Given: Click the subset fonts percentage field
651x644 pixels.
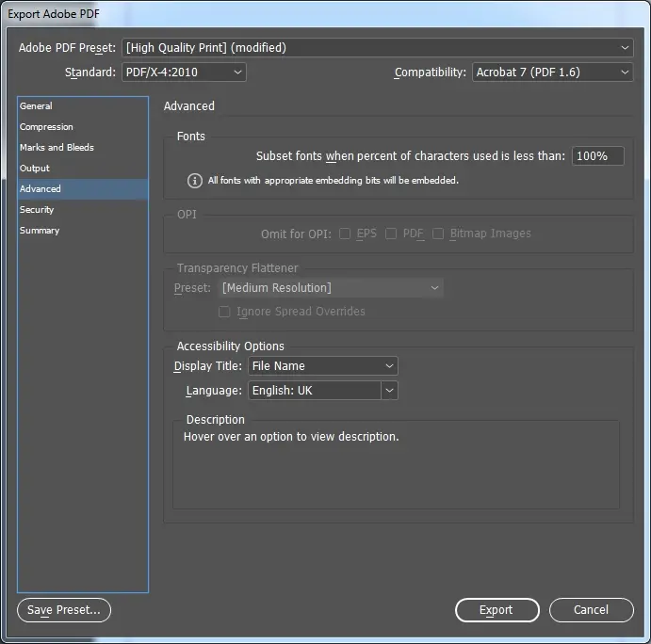Looking at the screenshot, I should pyautogui.click(x=598, y=156).
